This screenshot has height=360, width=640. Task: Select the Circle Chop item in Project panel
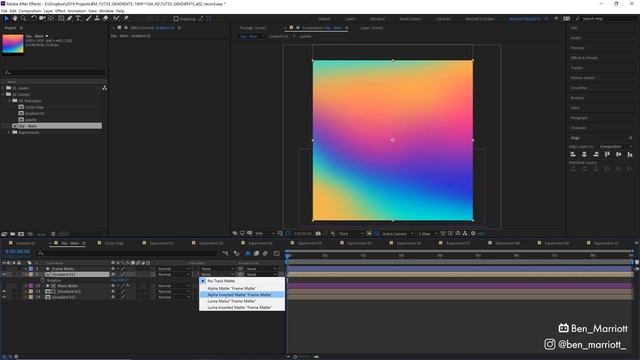point(34,107)
